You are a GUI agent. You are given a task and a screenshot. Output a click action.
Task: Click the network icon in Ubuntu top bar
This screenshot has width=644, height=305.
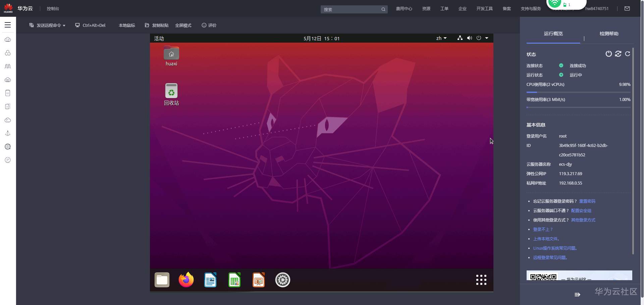click(x=460, y=38)
